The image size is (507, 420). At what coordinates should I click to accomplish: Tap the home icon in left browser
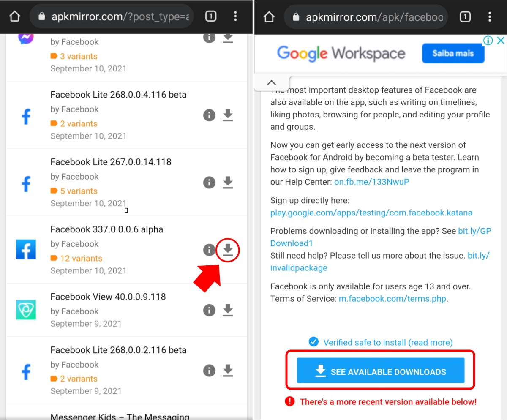click(x=15, y=16)
